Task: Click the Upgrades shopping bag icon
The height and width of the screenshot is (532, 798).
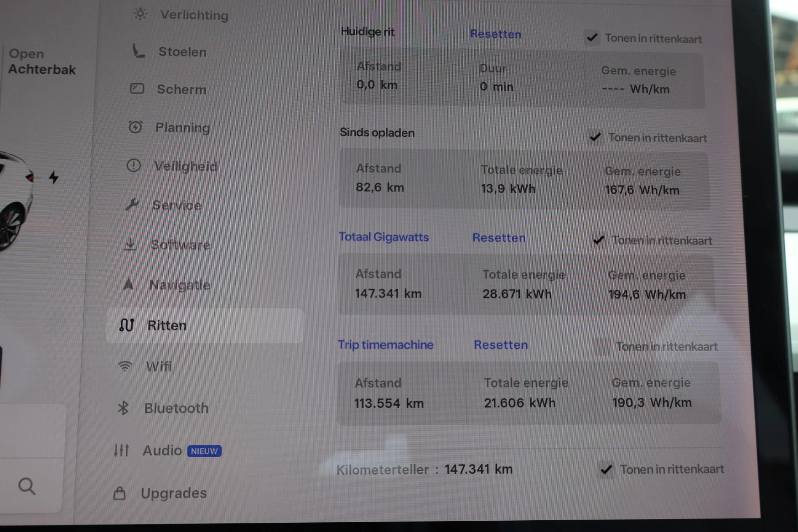Action: [119, 493]
